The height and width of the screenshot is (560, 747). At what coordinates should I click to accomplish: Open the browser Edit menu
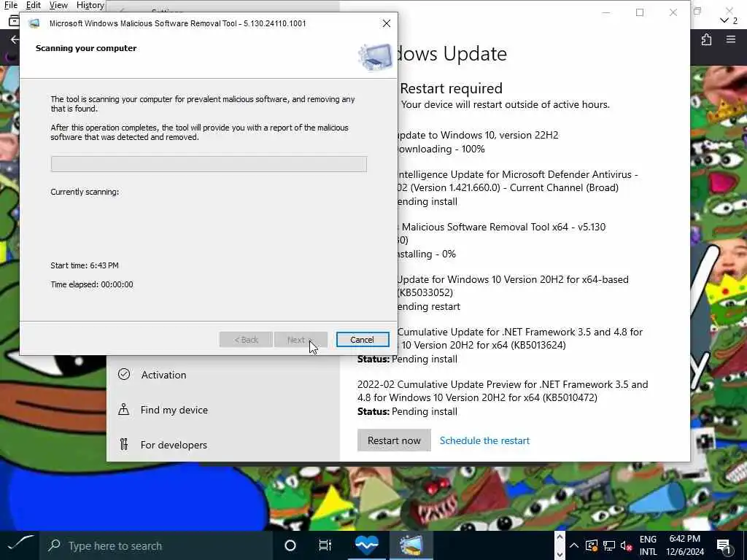pyautogui.click(x=34, y=5)
